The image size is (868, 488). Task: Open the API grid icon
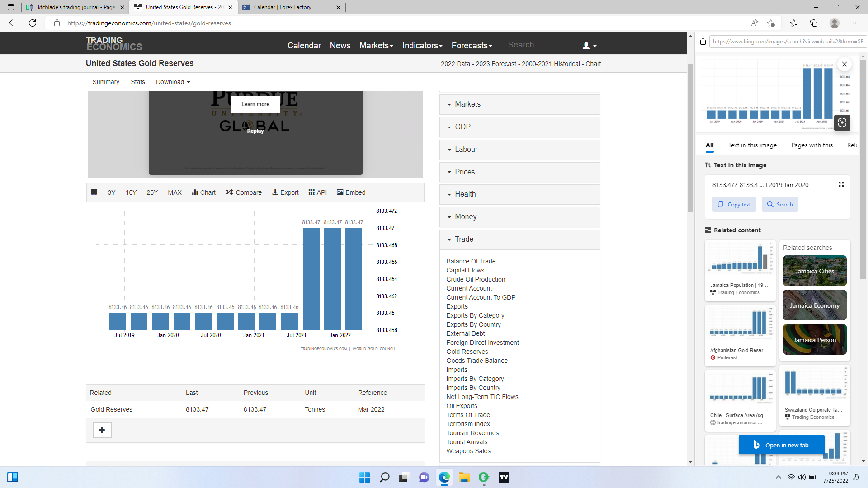coord(311,192)
